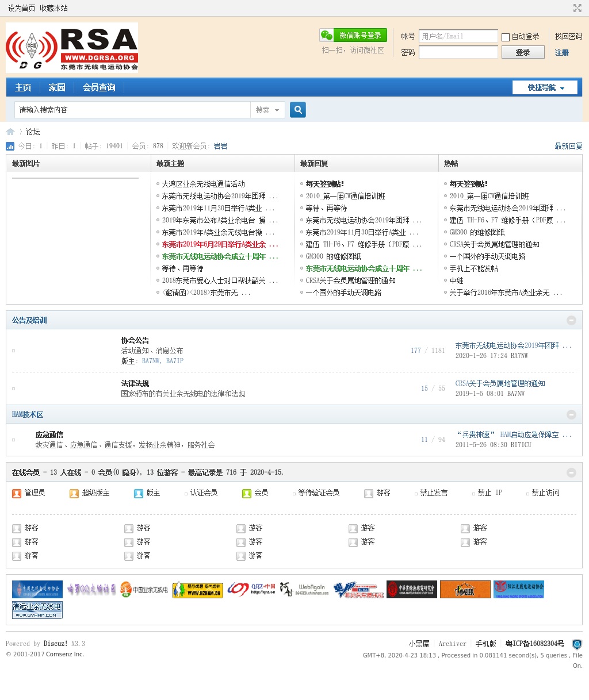Enable the 自动登录 checkbox

point(506,37)
